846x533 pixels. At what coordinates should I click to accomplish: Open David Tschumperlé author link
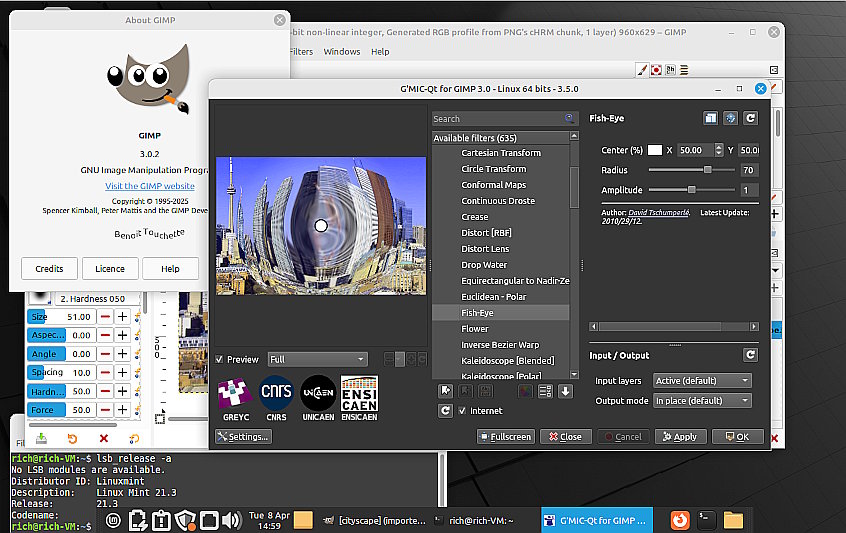pos(659,213)
